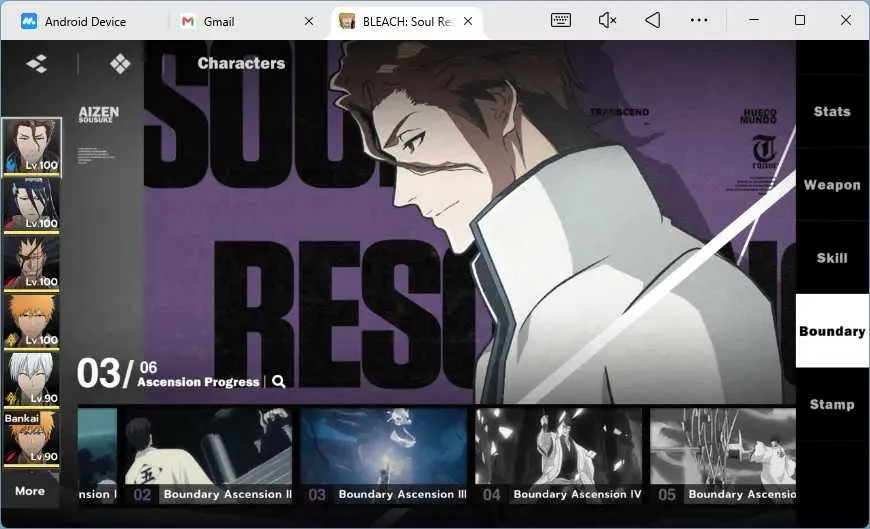The height and width of the screenshot is (529, 870).
Task: Select the BLEACH: Soul Re tab
Action: pos(407,22)
